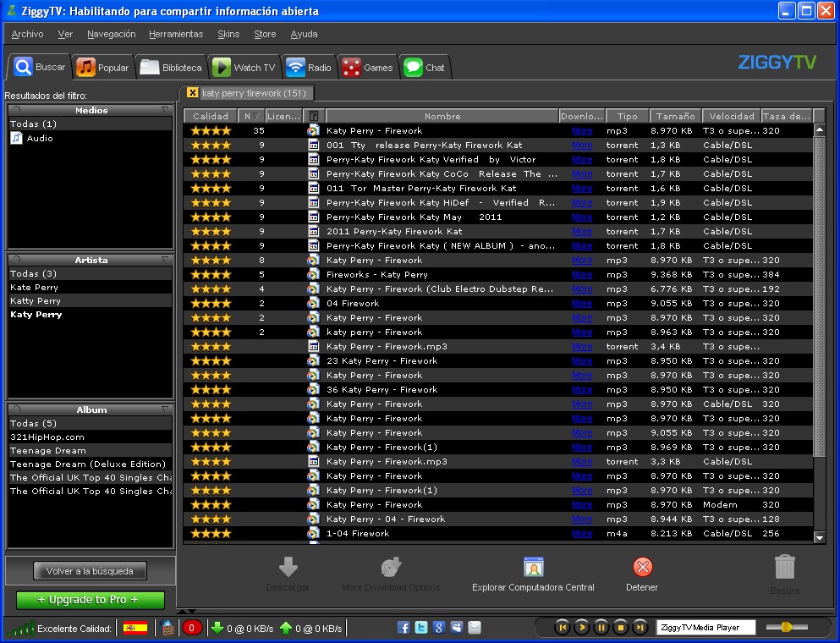Click media player previous track button

[562, 627]
